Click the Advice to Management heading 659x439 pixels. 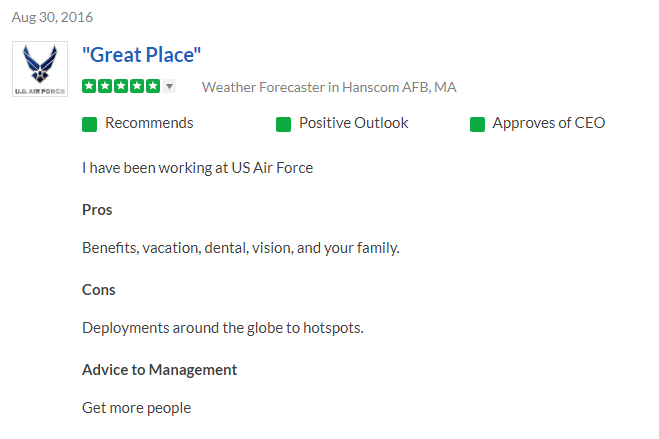[159, 370]
